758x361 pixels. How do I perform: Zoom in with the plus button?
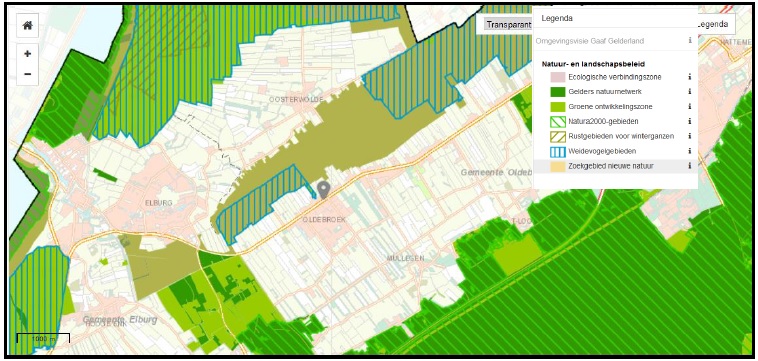(28, 54)
